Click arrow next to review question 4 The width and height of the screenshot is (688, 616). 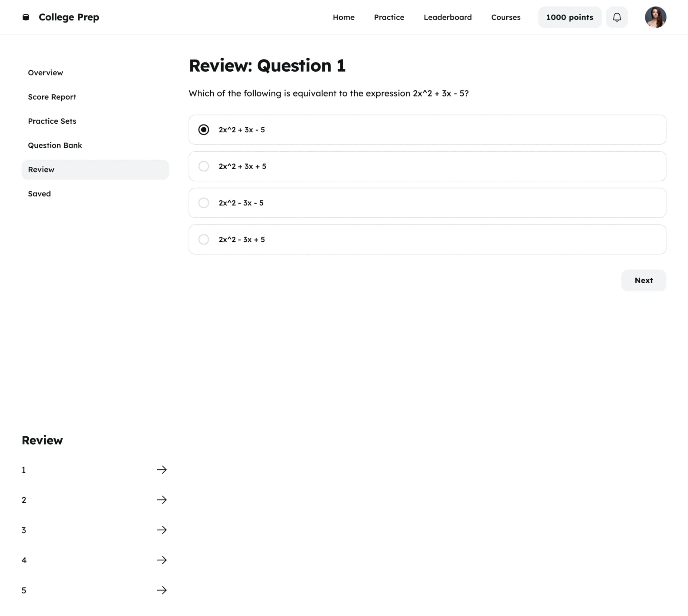162,560
